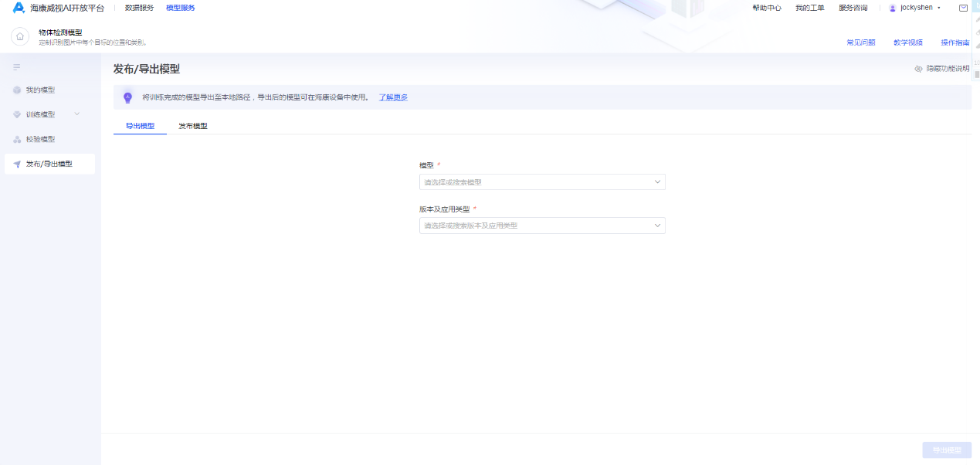
Task: Switch to the 发布模型 tab
Action: click(193, 126)
